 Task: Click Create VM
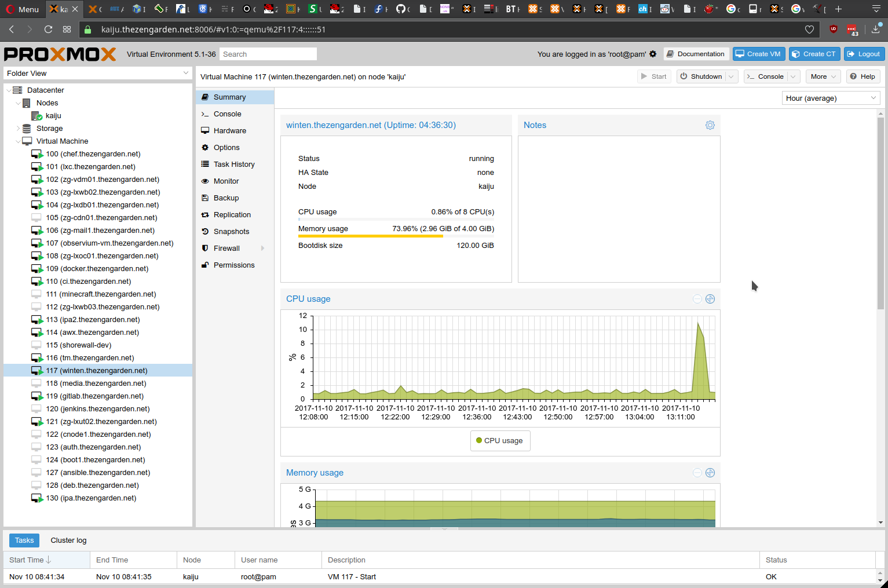click(759, 54)
